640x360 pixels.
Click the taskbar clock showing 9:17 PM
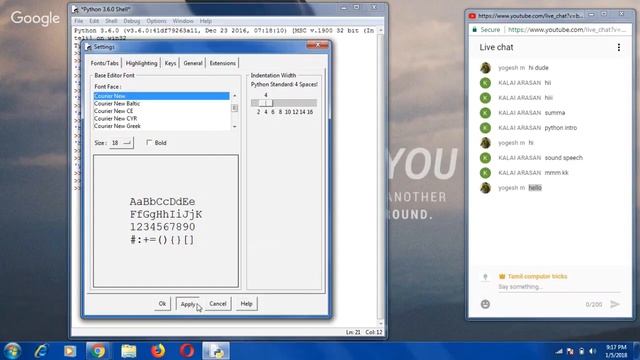coord(616,351)
